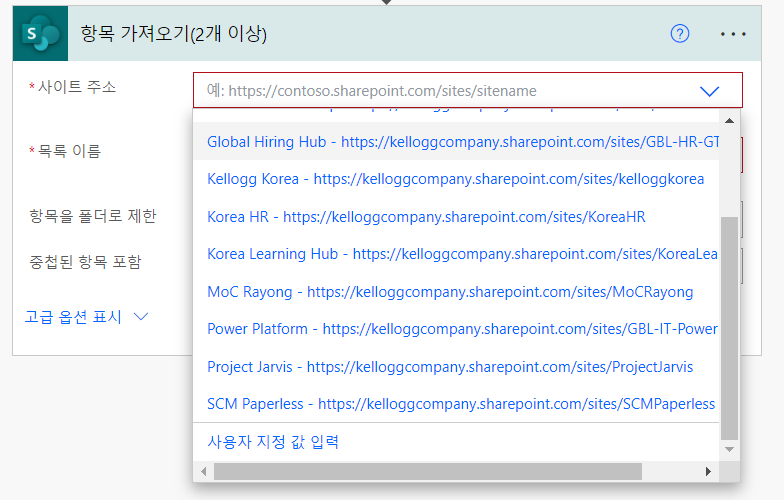Viewport: 784px width, 500px height.
Task: Click the dropdown list scroll down arrow
Action: [x=730, y=450]
